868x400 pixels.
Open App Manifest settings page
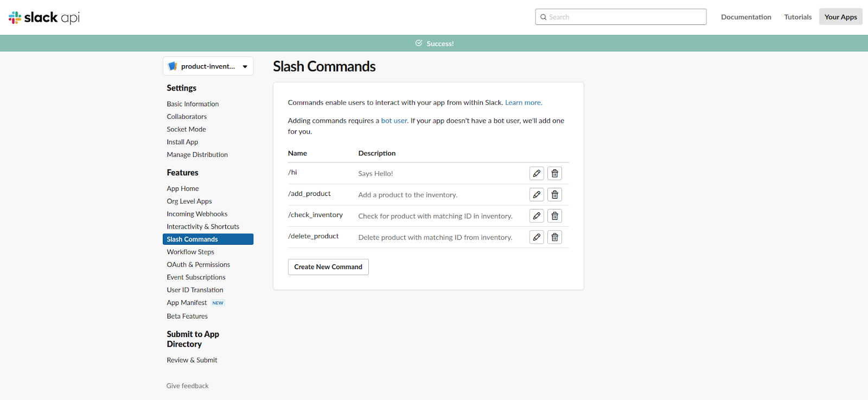[187, 303]
